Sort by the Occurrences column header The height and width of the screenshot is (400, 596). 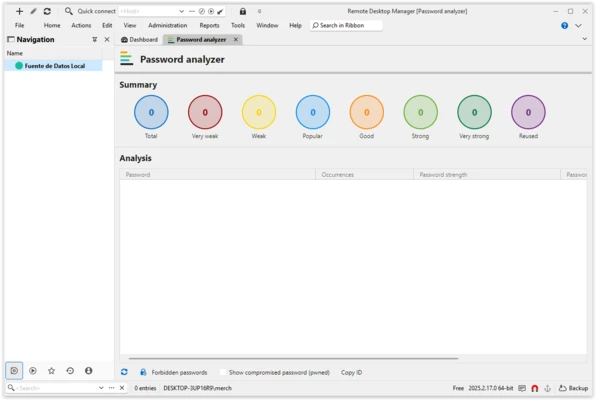click(x=364, y=175)
